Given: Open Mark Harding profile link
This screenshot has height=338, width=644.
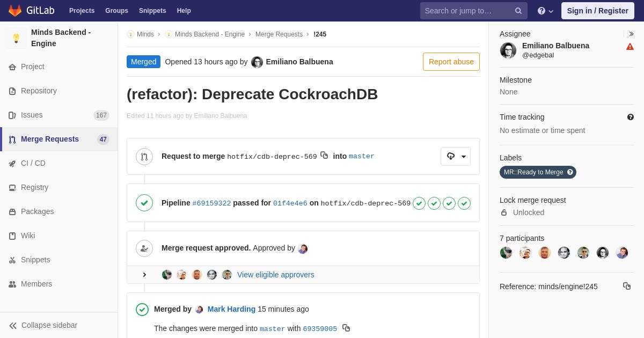Looking at the screenshot, I should 231,309.
